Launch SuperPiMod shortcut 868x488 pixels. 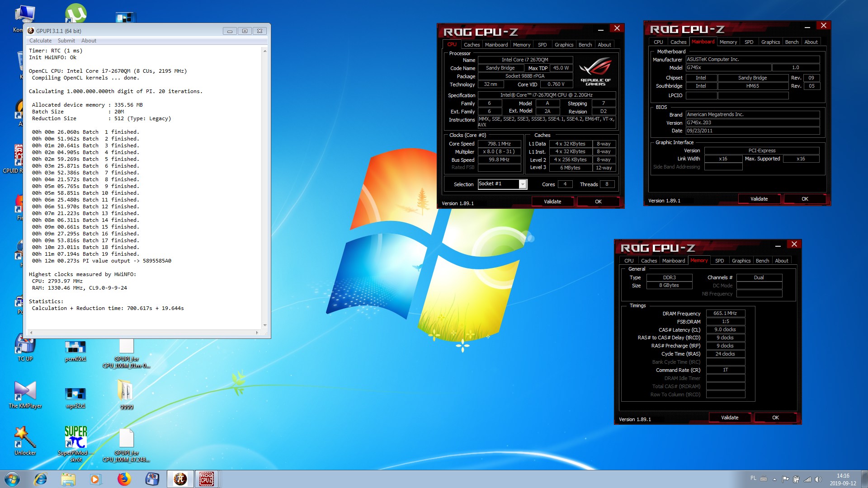[x=75, y=444]
